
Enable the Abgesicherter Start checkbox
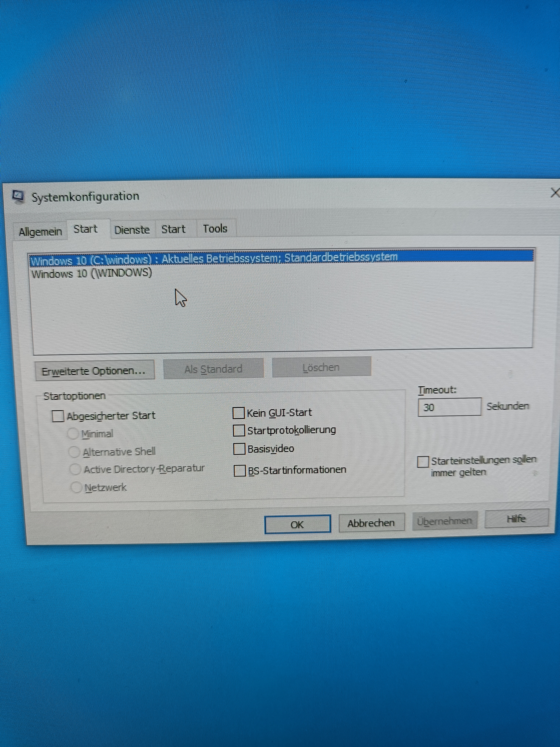tap(58, 416)
